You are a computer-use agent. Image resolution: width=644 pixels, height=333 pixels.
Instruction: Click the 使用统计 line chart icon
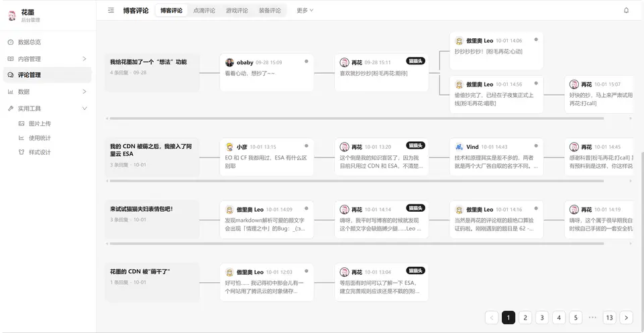[21, 138]
